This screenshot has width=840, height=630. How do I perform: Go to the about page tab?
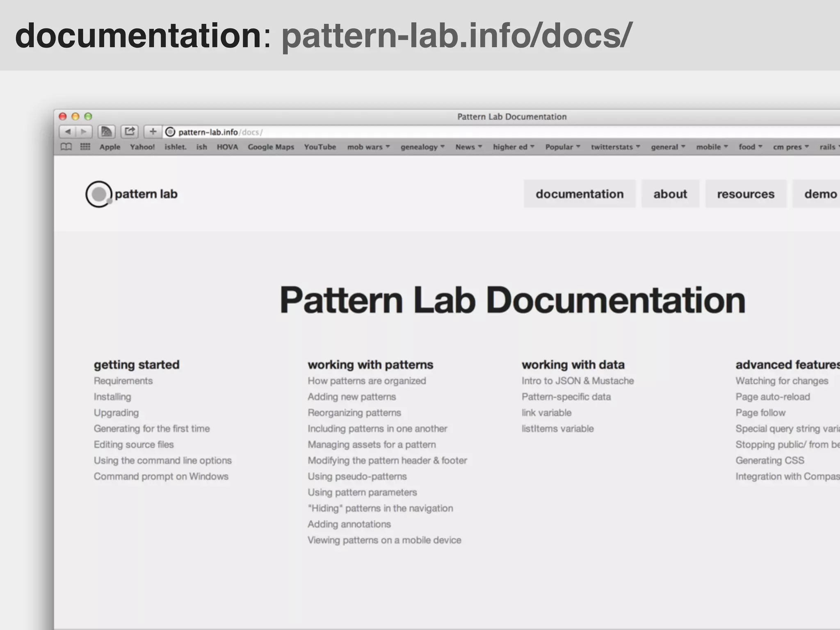[670, 194]
